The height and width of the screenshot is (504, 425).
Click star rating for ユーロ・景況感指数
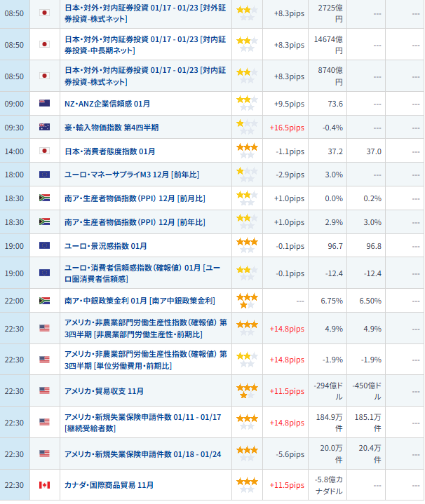(246, 246)
